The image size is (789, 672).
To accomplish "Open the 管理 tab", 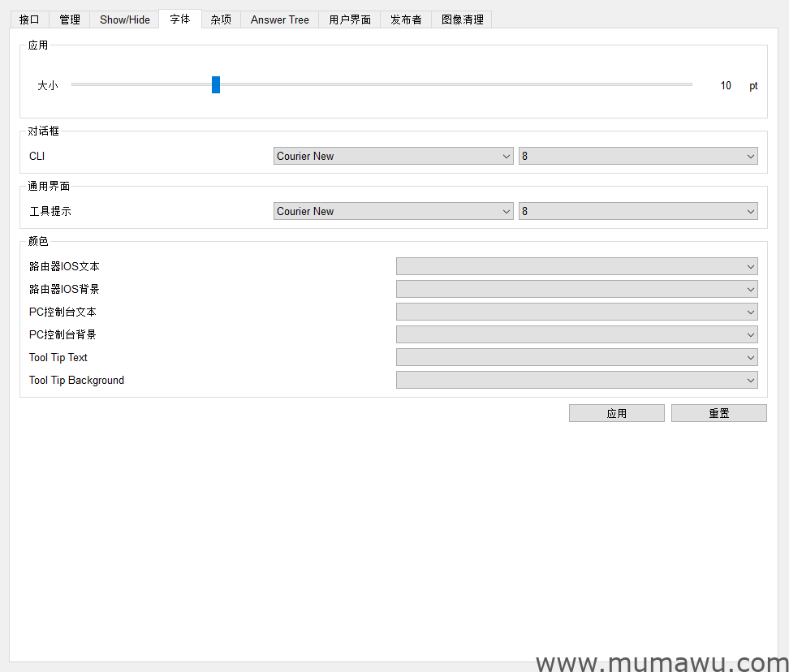I will pyautogui.click(x=70, y=19).
